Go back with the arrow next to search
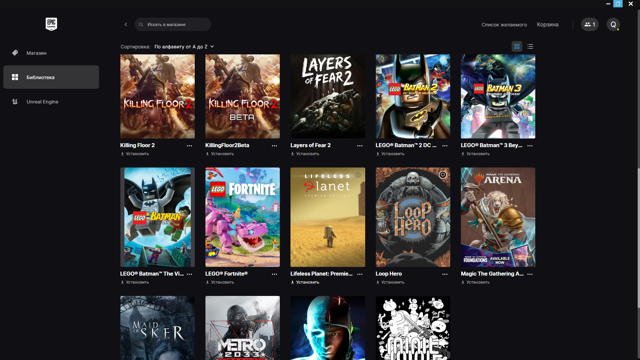640x360 pixels. click(126, 24)
